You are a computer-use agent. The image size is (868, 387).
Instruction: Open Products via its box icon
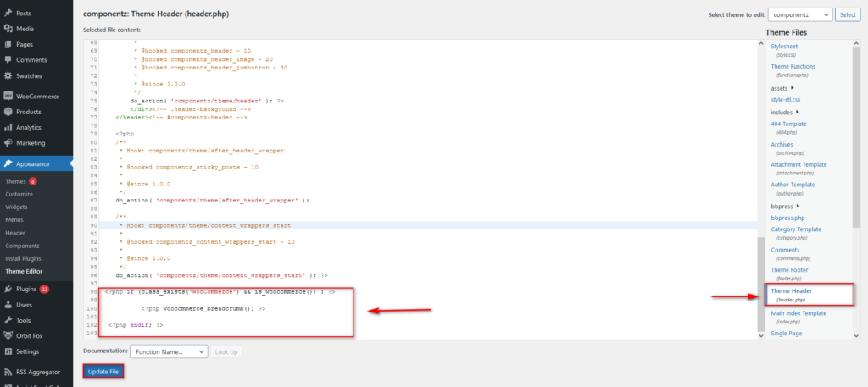(8, 112)
